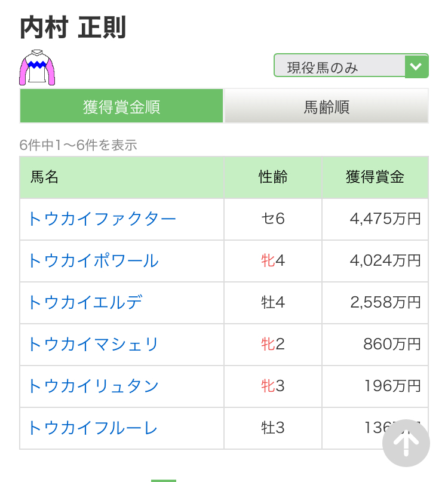Image resolution: width=448 pixels, height=482 pixels.
Task: Open horse トウカイファクター link
Action: click(x=102, y=219)
